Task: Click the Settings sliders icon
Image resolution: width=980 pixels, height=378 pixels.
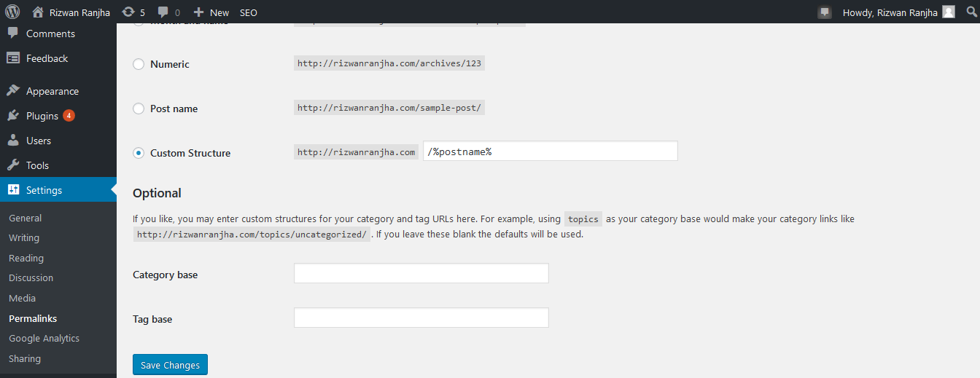Action: [x=13, y=190]
